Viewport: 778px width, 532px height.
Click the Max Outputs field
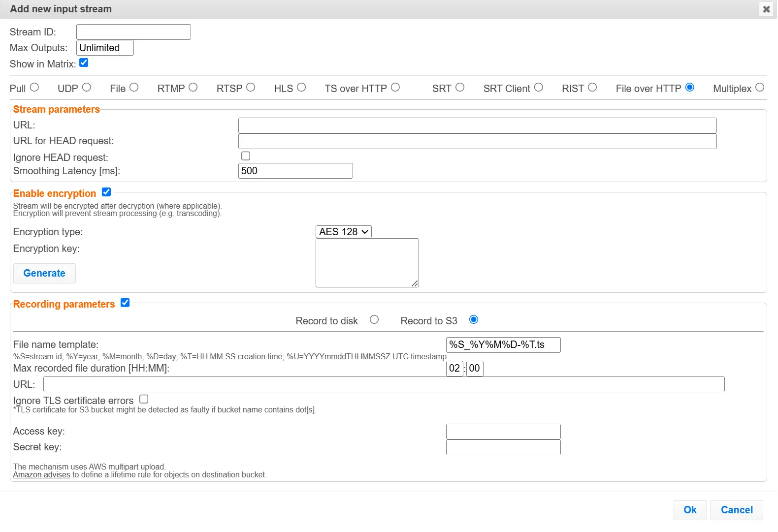[x=105, y=48]
